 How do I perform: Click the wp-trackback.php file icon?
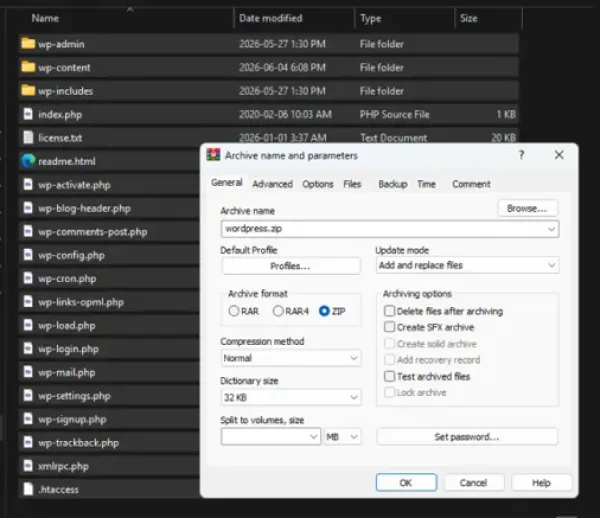pyautogui.click(x=28, y=442)
